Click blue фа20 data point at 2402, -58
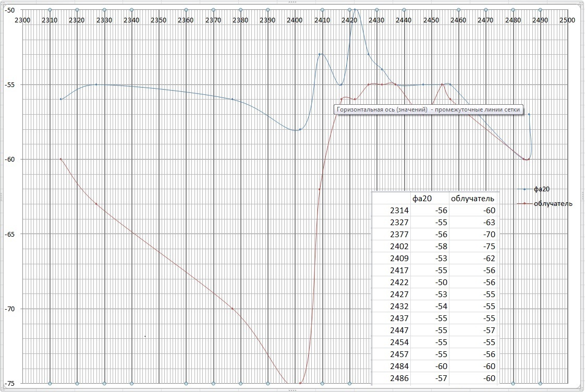 (x=300, y=129)
